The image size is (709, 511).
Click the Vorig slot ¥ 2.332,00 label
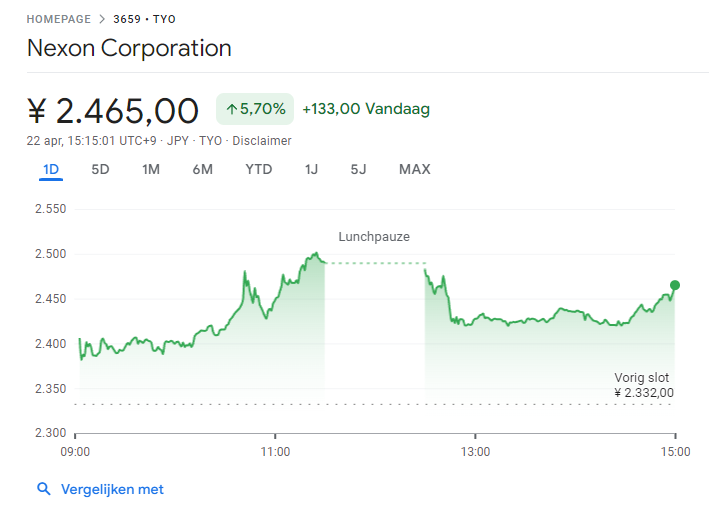(643, 385)
